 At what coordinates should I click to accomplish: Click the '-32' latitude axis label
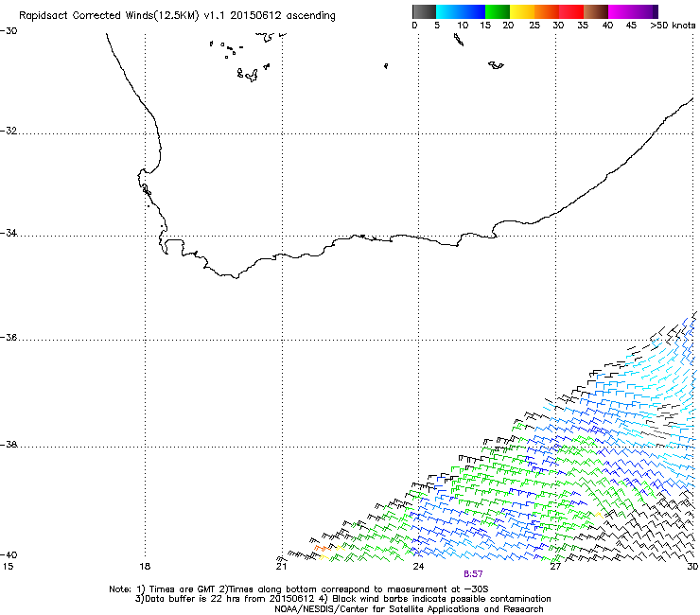(9, 131)
